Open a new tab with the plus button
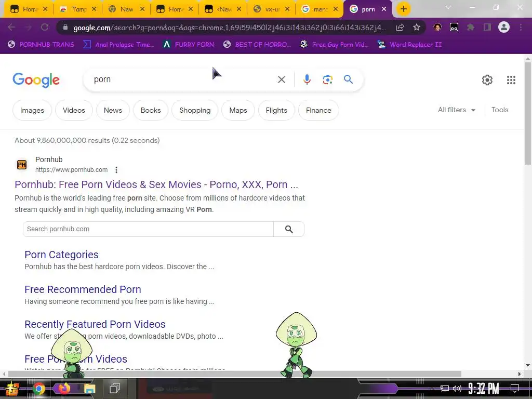 click(403, 9)
